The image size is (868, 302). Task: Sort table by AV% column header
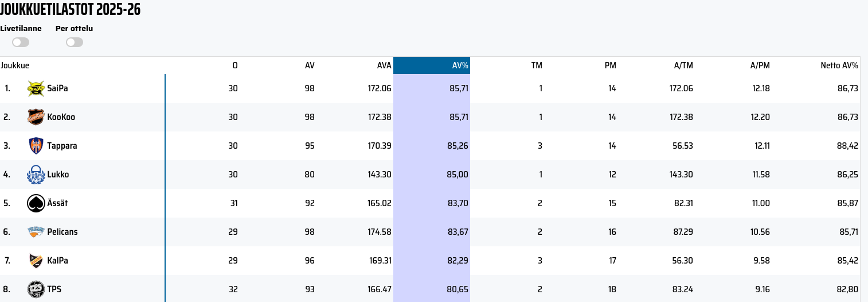[460, 65]
